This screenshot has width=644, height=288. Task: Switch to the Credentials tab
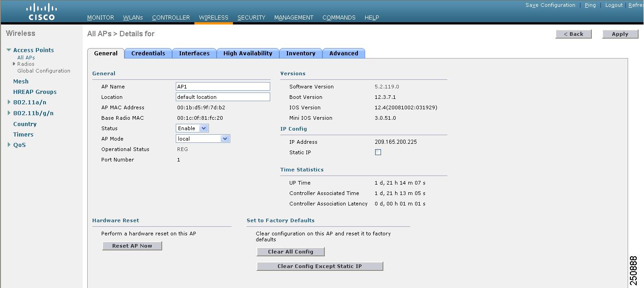click(148, 53)
